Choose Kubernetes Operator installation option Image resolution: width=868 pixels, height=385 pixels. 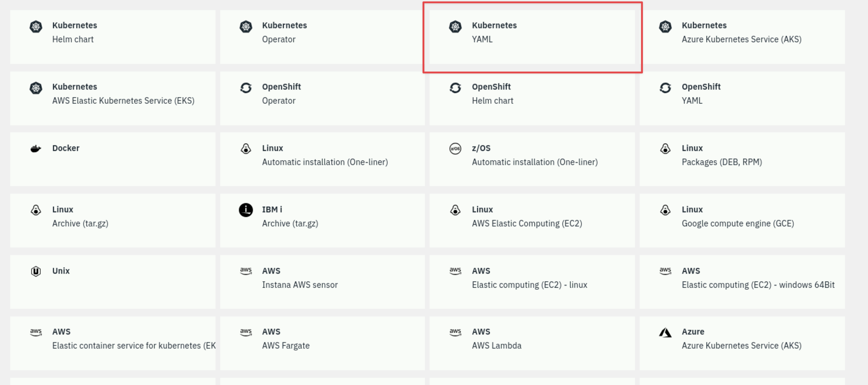coord(322,37)
